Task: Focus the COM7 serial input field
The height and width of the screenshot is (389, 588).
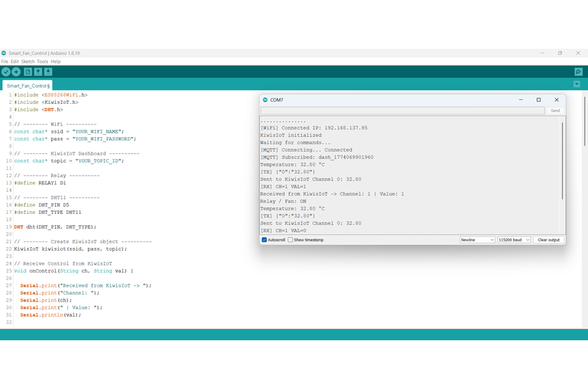Action: (x=402, y=111)
